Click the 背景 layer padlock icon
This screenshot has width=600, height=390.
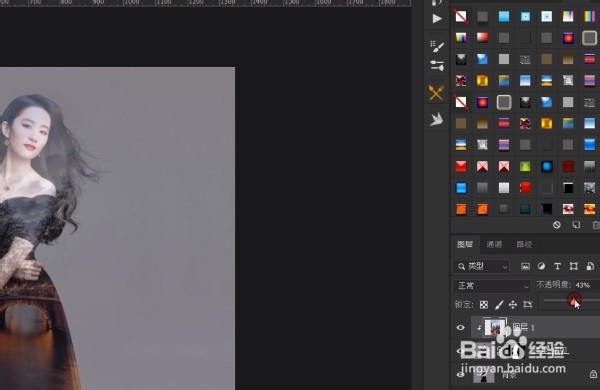click(x=593, y=374)
